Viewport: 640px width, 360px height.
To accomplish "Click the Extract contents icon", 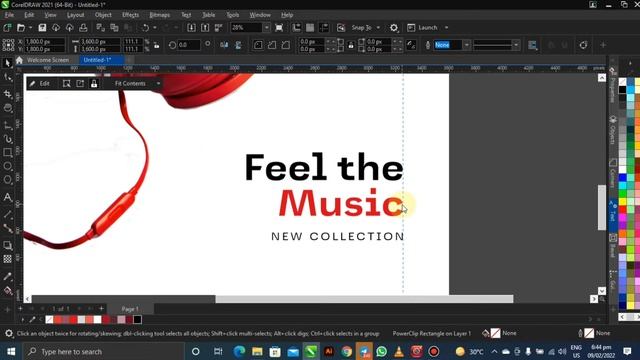I will coord(80,84).
